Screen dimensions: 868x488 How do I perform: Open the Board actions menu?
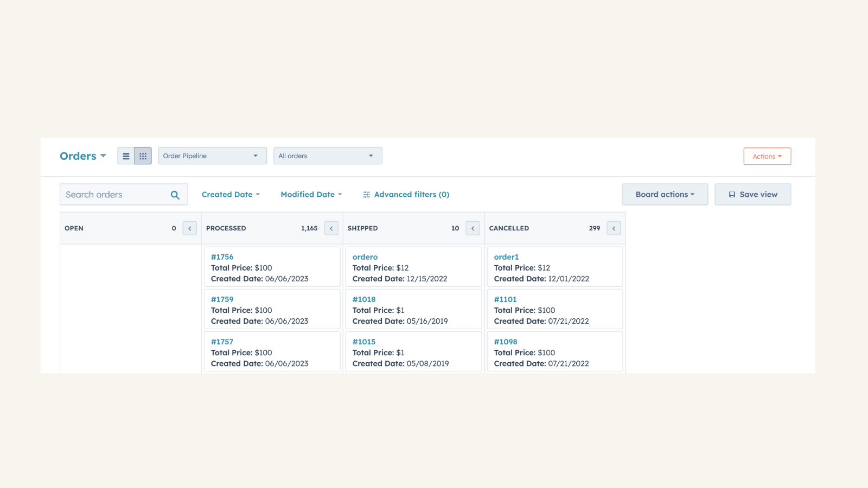tap(665, 194)
